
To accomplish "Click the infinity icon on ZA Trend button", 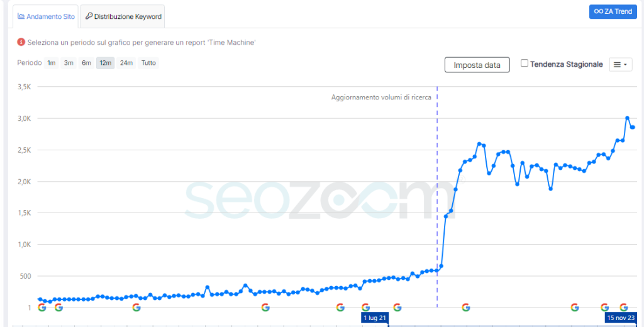I will tap(599, 11).
